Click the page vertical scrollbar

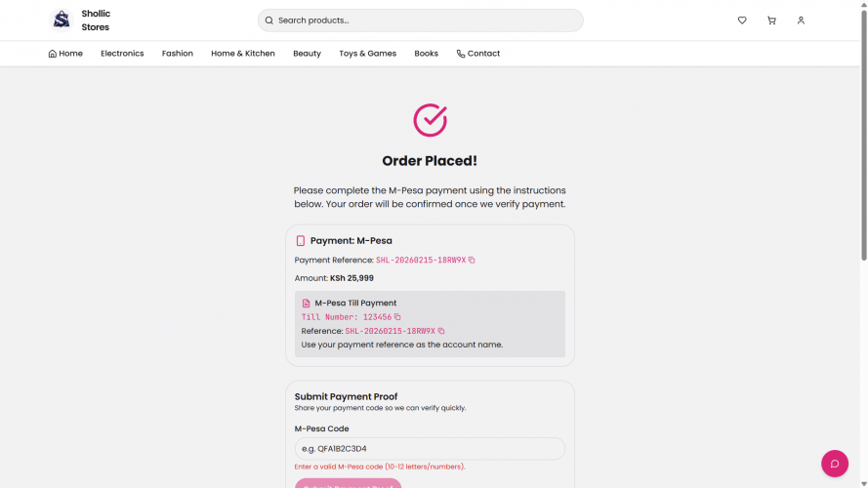(863, 146)
